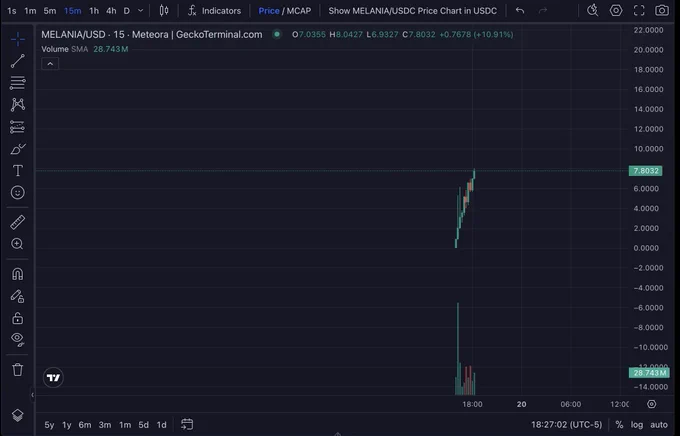Screen dimensions: 680x436
Task: Switch to the 1s timeframe
Action: [x=12, y=11]
